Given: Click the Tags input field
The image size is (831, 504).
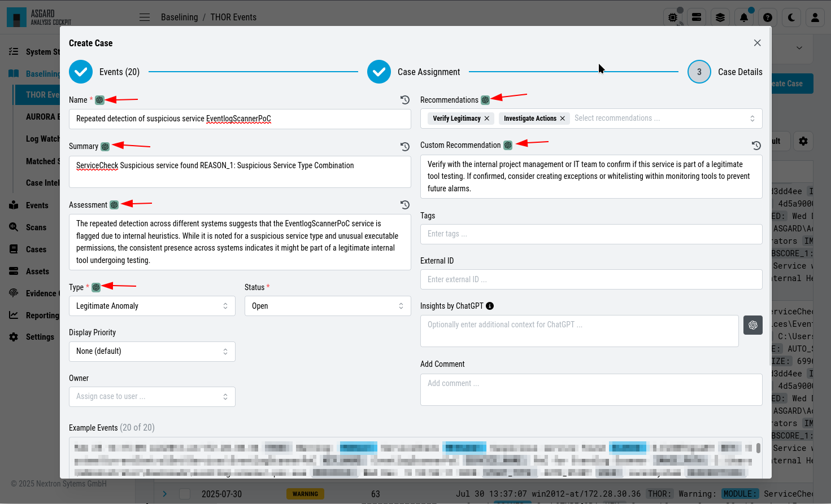Looking at the screenshot, I should [x=591, y=234].
